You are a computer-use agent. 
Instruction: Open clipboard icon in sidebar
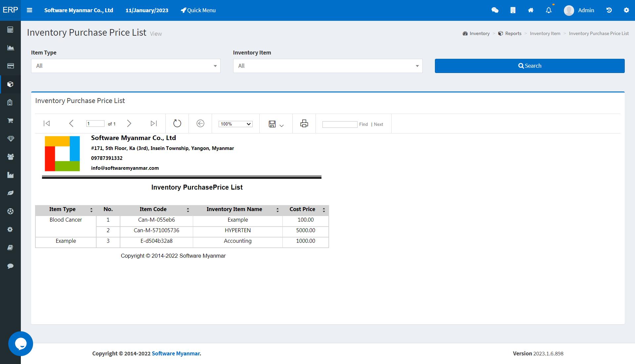10,102
